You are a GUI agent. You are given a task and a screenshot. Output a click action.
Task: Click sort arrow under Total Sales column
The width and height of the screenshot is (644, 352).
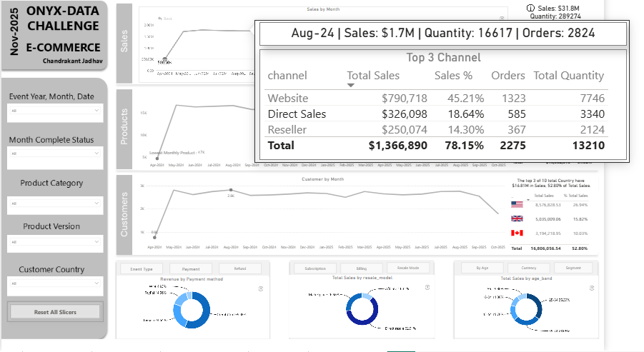tap(350, 85)
